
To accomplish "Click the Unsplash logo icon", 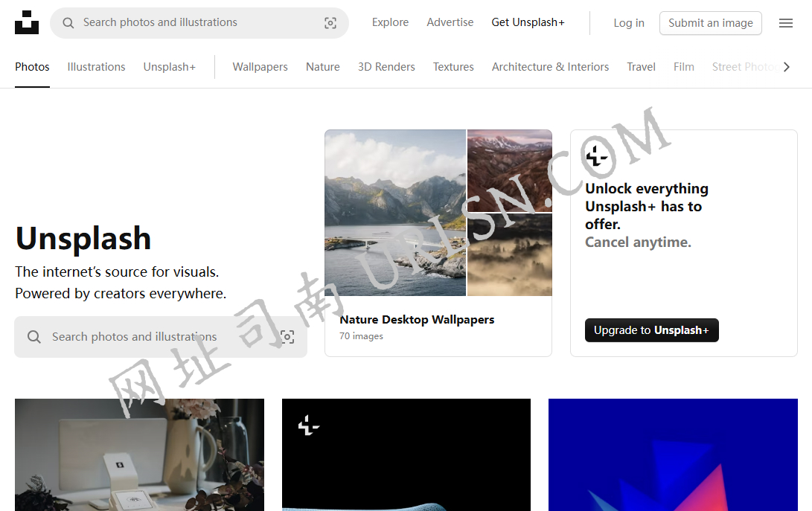I will tap(27, 23).
